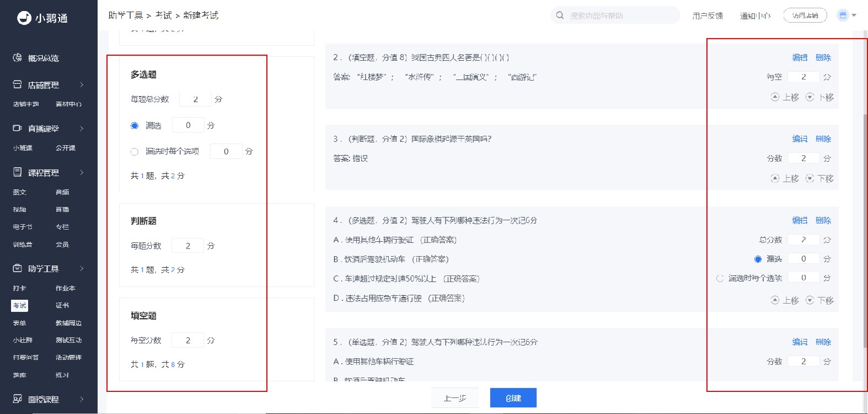Click 编辑 link for question 4

[800, 220]
